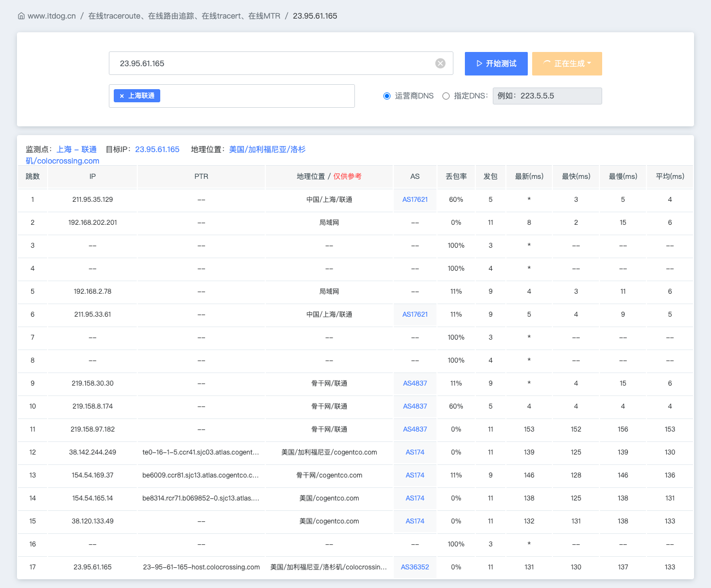Viewport: 711px width, 588px height.
Task: Click the target IP 23.95.61.165 link
Action: [x=157, y=149]
